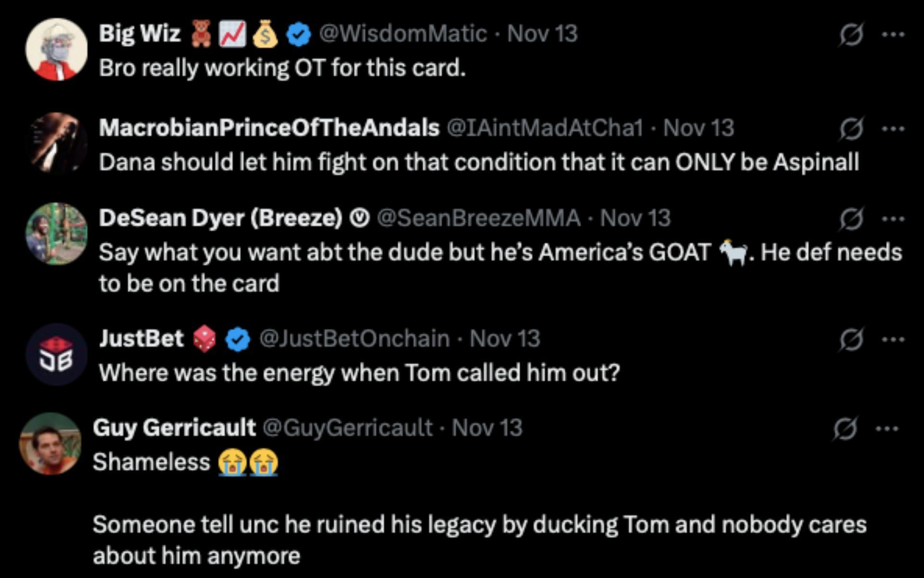Open three-dot menu on Guy Gerricault's tweet
The width and height of the screenshot is (924, 578).
tap(887, 428)
